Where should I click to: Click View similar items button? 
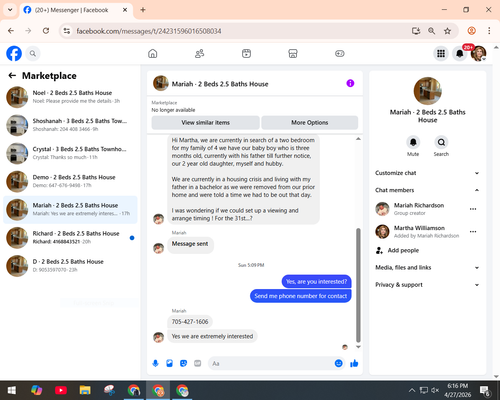205,123
